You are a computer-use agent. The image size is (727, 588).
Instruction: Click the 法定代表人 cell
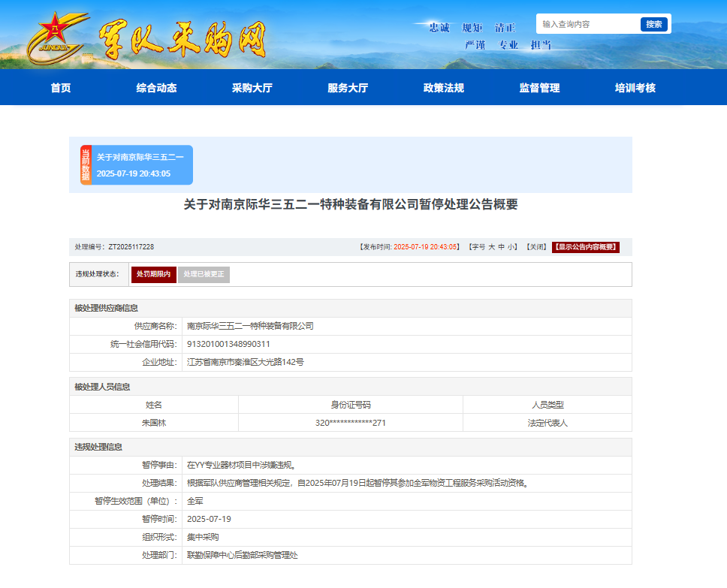[548, 423]
